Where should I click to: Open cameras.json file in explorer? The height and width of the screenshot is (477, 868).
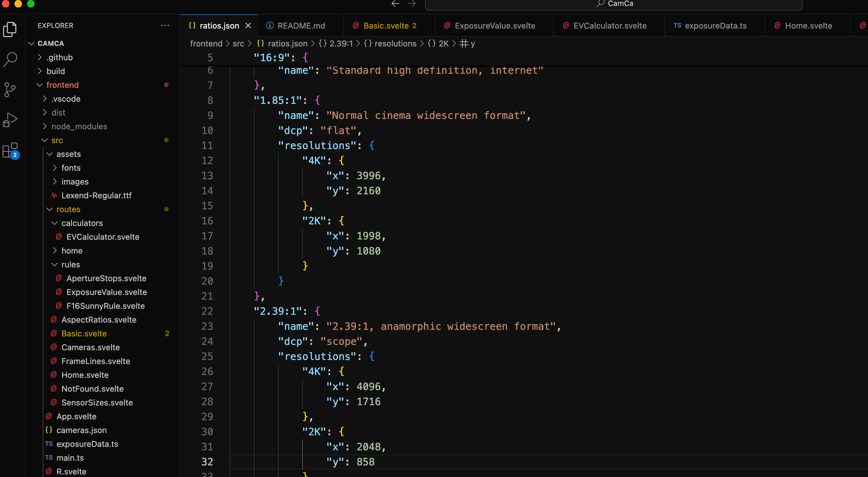pyautogui.click(x=81, y=430)
